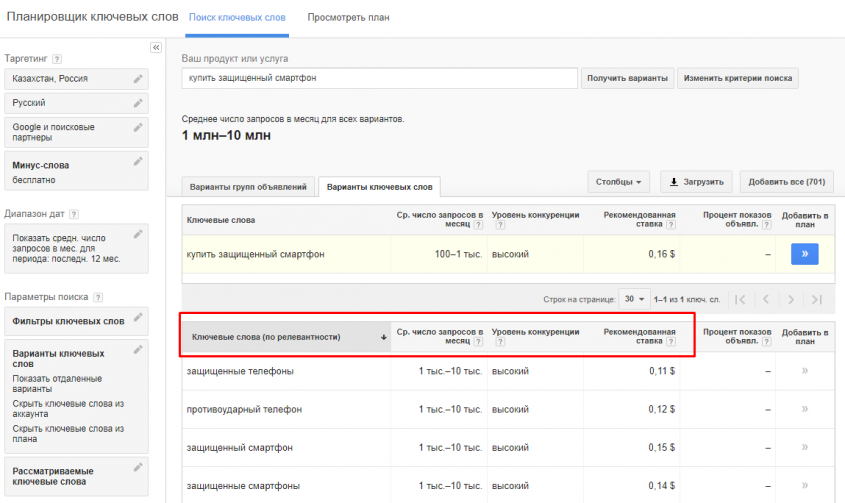Help icon for Уровень конкуренции upper table
The image size is (845, 503).
500,225
